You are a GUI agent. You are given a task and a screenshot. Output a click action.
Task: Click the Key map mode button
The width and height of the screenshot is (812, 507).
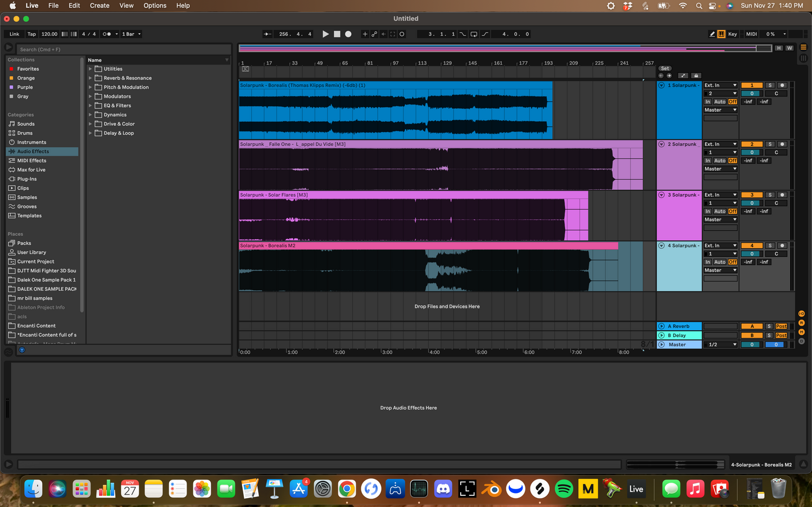[x=733, y=34]
